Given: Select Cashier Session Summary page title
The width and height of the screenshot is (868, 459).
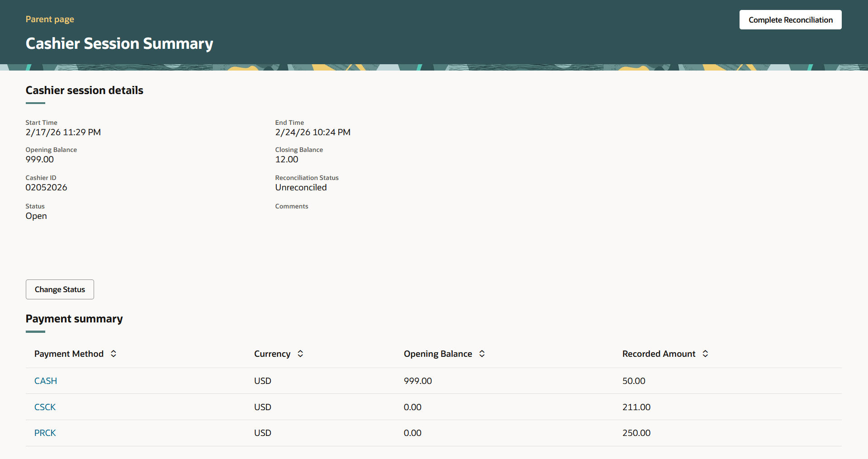Looking at the screenshot, I should [x=119, y=43].
